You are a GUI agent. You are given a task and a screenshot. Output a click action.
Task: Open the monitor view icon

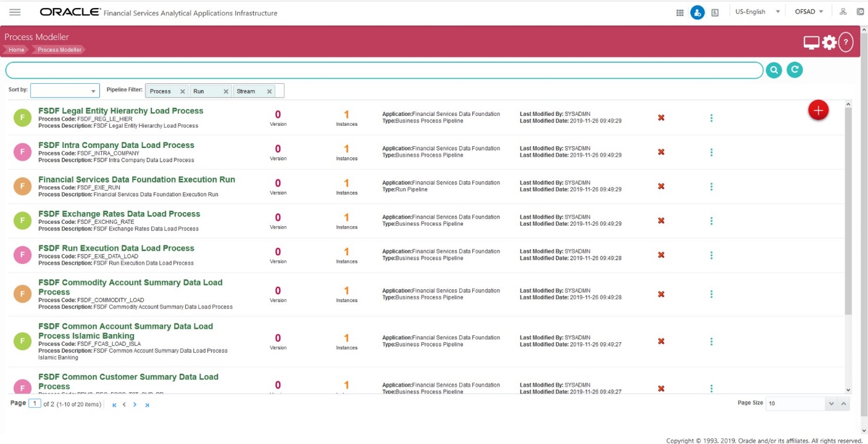point(811,42)
